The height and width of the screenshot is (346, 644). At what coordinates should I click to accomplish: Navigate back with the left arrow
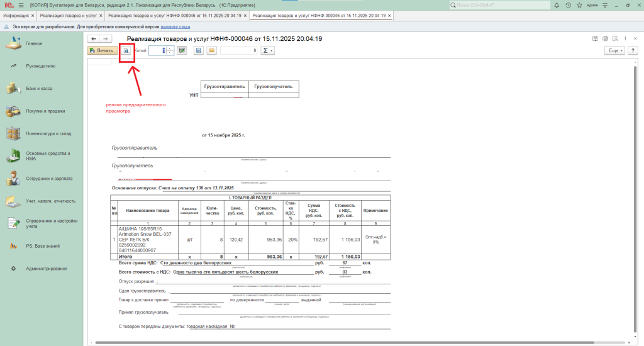click(94, 39)
